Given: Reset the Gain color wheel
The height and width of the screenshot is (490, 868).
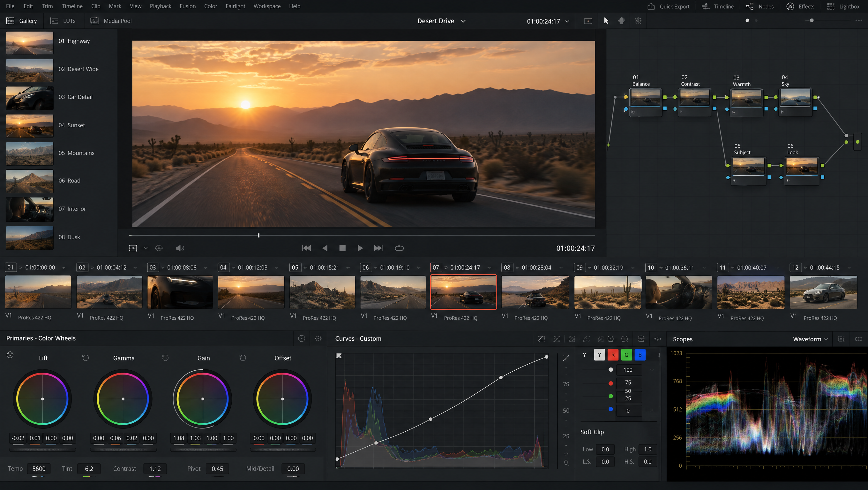Looking at the screenshot, I should 243,358.
